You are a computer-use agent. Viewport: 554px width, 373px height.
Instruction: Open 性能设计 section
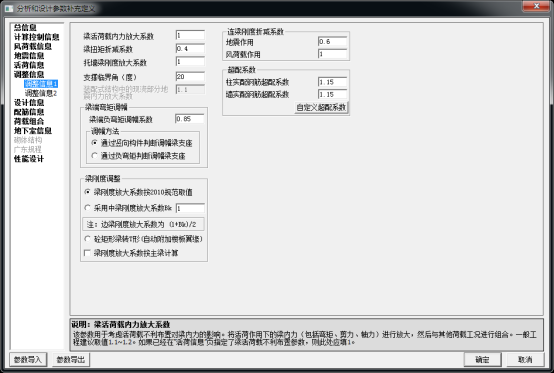29,159
